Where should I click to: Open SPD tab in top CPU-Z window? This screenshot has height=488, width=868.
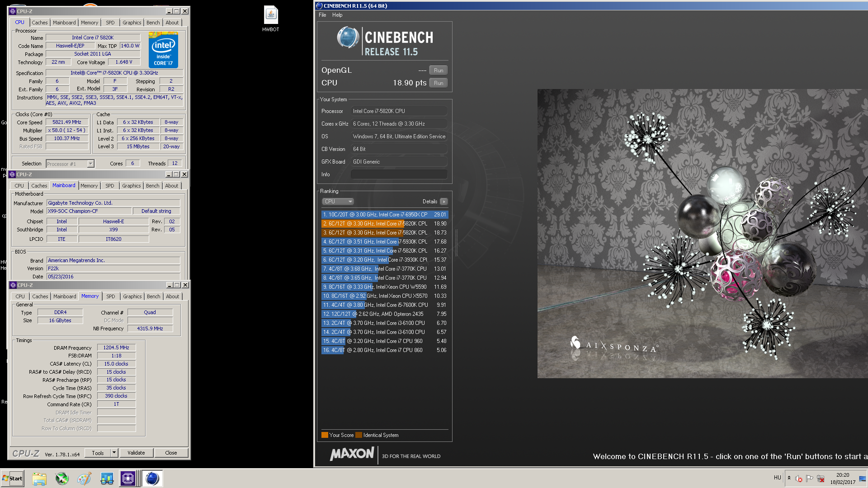point(110,23)
